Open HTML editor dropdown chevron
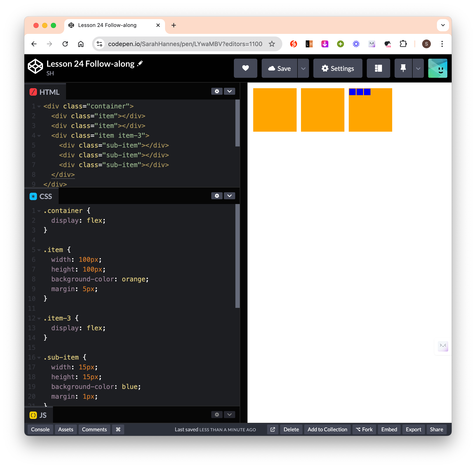 [229, 91]
